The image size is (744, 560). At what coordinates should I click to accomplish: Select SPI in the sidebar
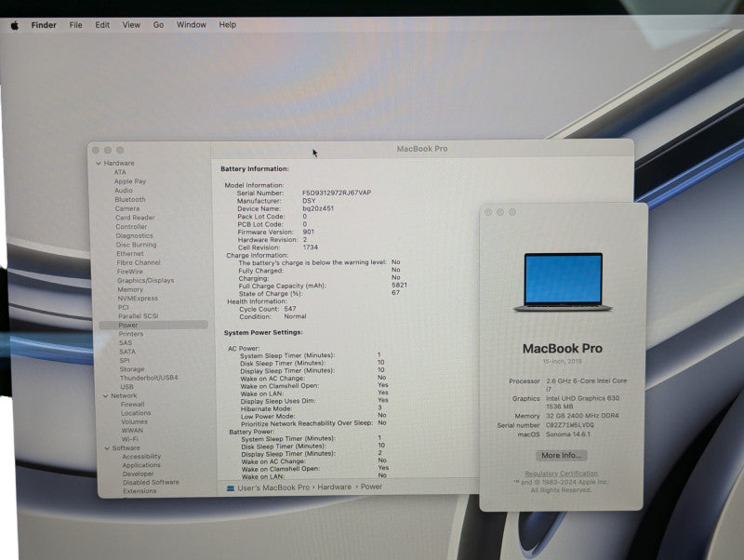(125, 361)
